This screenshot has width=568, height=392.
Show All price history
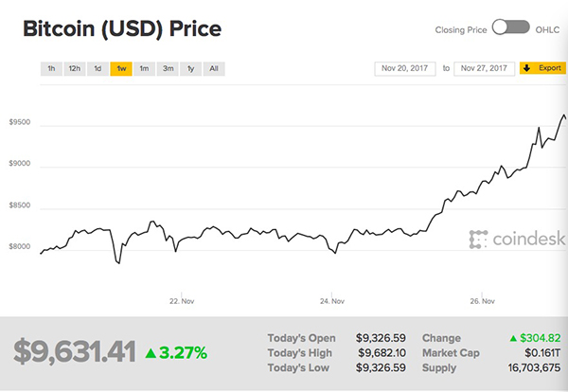point(214,68)
